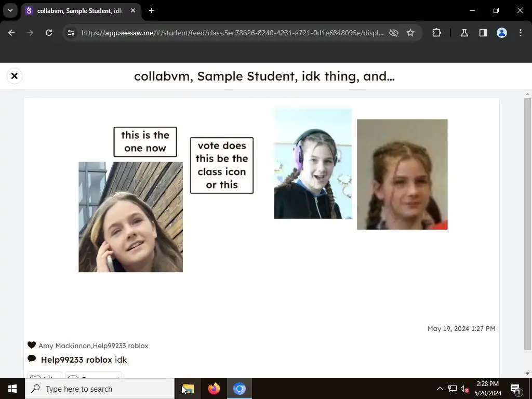Viewport: 532px width, 399px height.
Task: Switch to Chrome on the taskbar
Action: pos(239,389)
